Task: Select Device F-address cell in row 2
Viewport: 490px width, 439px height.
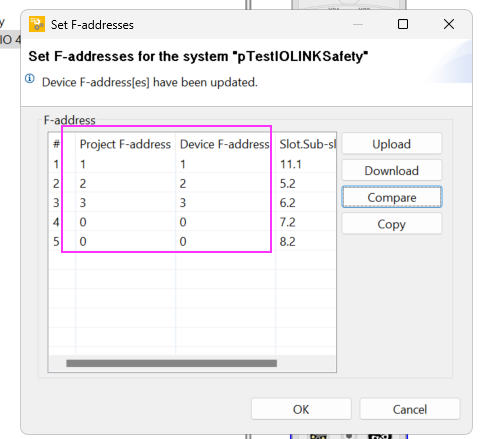Action: point(225,183)
